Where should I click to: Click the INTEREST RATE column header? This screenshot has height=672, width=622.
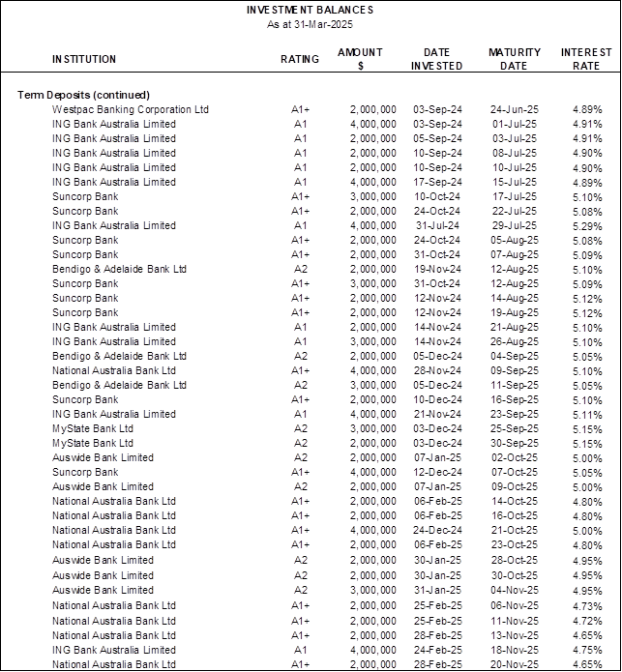(586, 59)
